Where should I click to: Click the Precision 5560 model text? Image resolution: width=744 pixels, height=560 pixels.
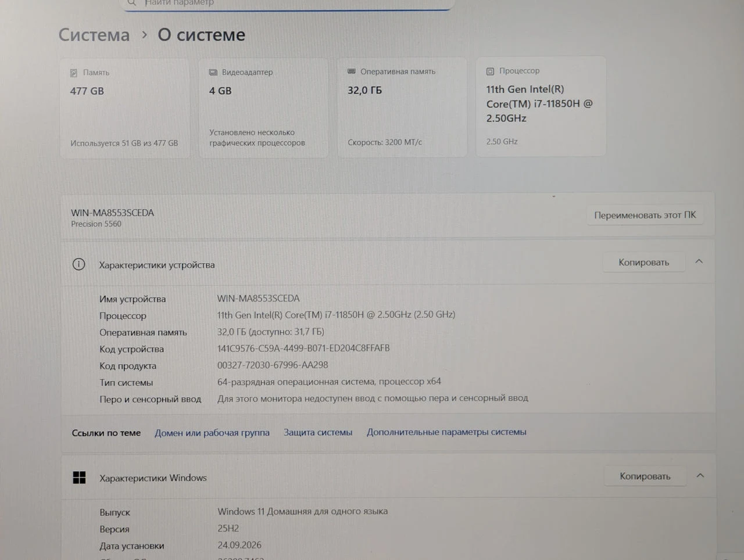click(96, 224)
